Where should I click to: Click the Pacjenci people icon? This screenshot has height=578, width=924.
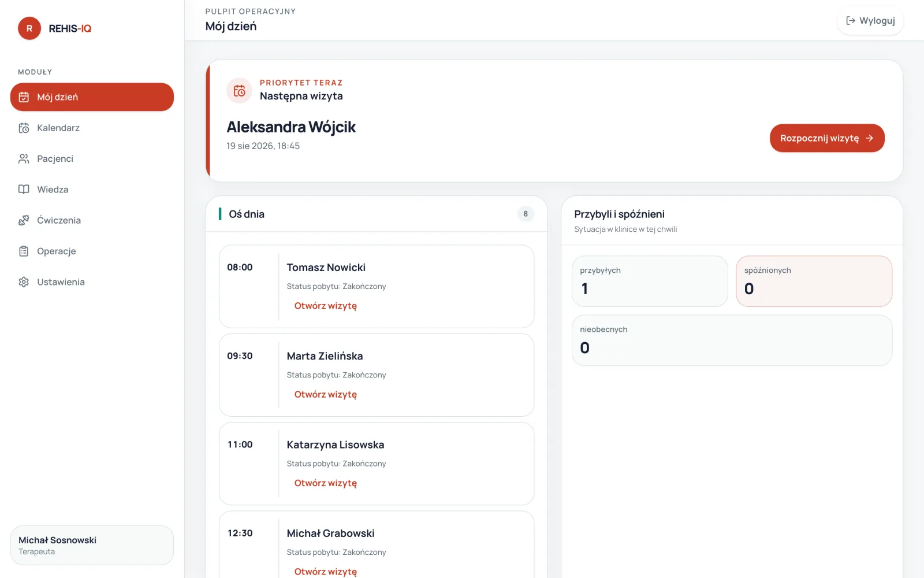pos(24,158)
